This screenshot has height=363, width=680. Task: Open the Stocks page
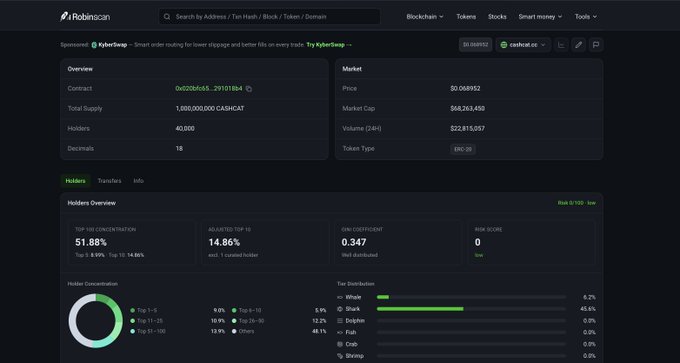tap(497, 17)
